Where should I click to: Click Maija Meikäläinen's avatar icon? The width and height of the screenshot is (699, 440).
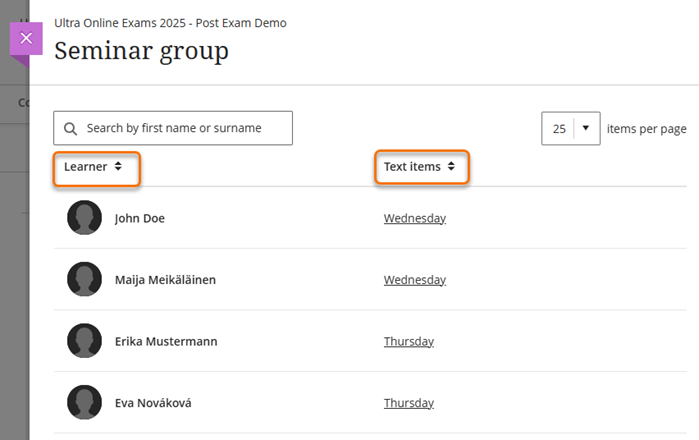(84, 280)
